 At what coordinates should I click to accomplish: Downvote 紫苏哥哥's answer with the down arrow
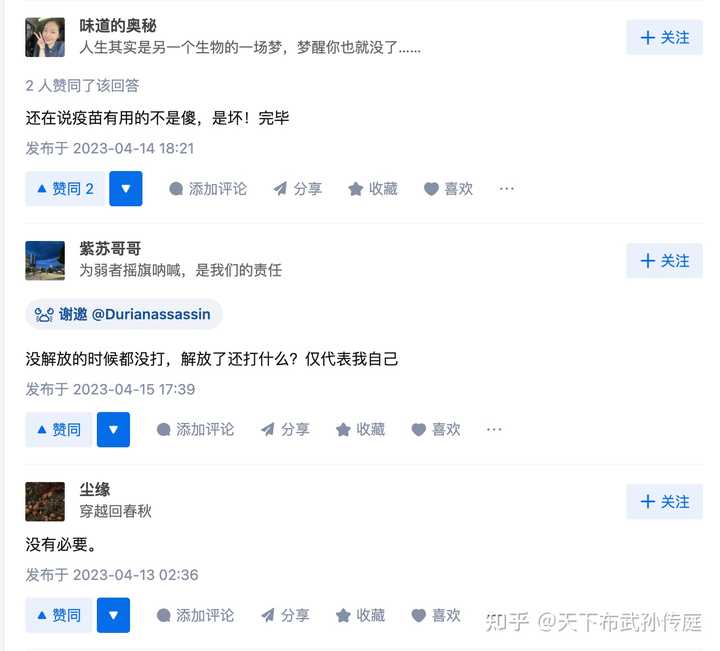(113, 430)
